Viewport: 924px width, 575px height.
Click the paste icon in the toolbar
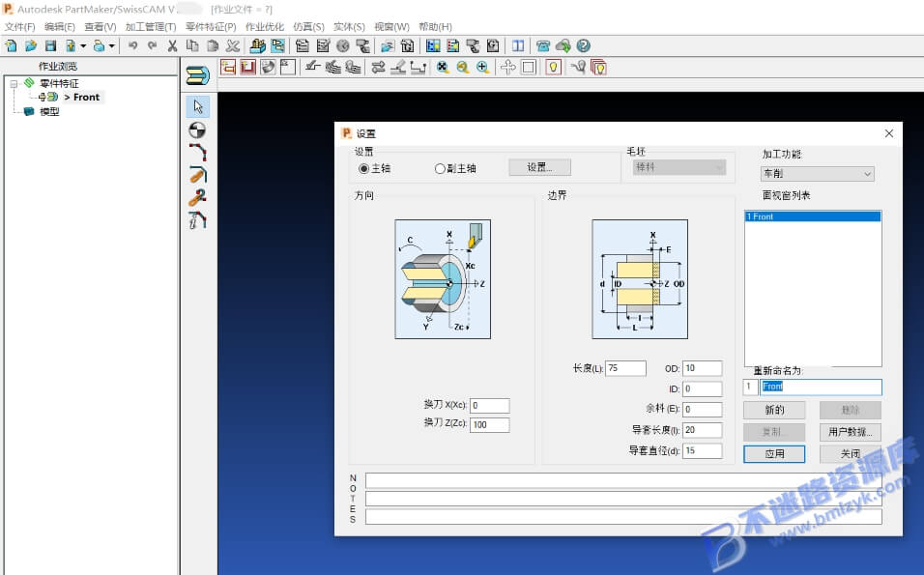click(212, 46)
